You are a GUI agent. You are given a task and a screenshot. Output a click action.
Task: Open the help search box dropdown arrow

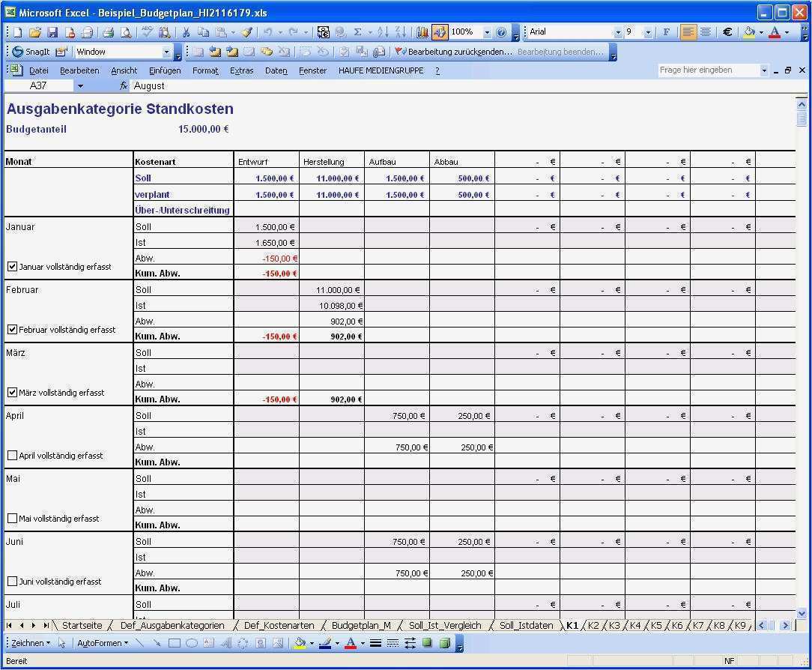[x=764, y=70]
